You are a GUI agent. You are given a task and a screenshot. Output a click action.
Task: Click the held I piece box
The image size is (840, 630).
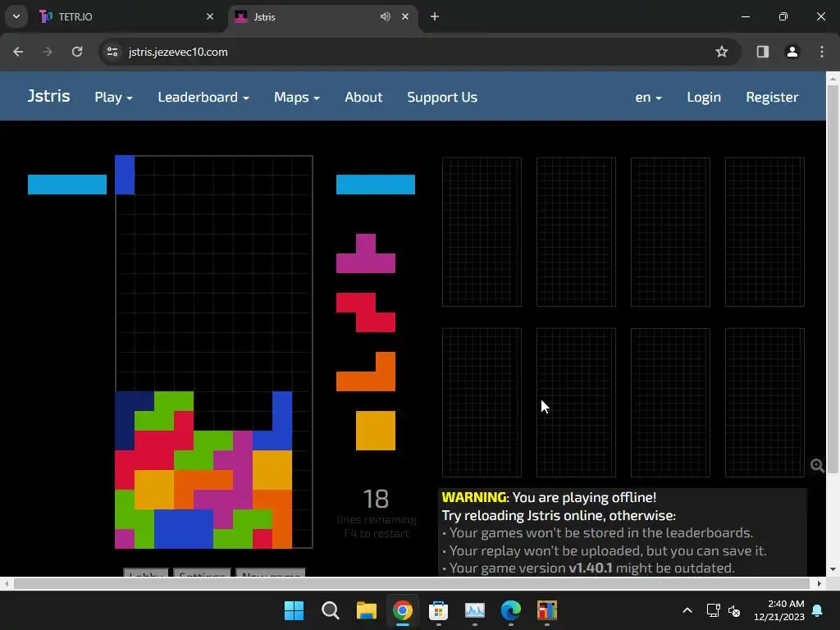(x=67, y=185)
